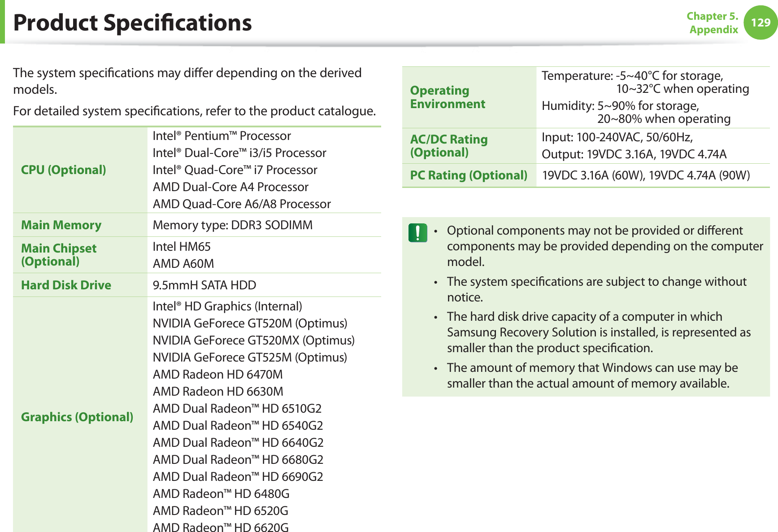778x532 pixels.
Task: Click the Operating Environment label
Action: click(447, 97)
